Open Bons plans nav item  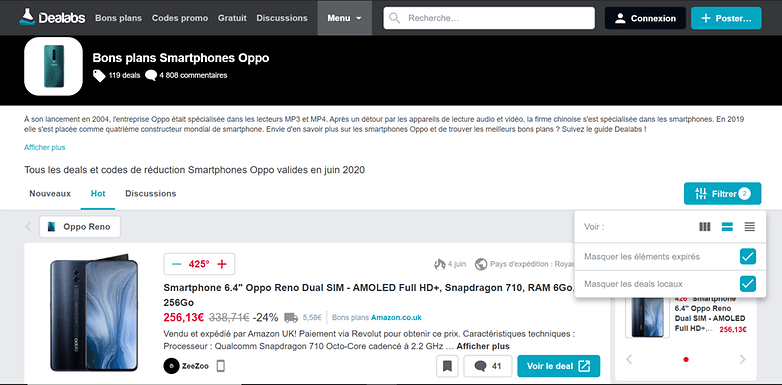pyautogui.click(x=119, y=18)
